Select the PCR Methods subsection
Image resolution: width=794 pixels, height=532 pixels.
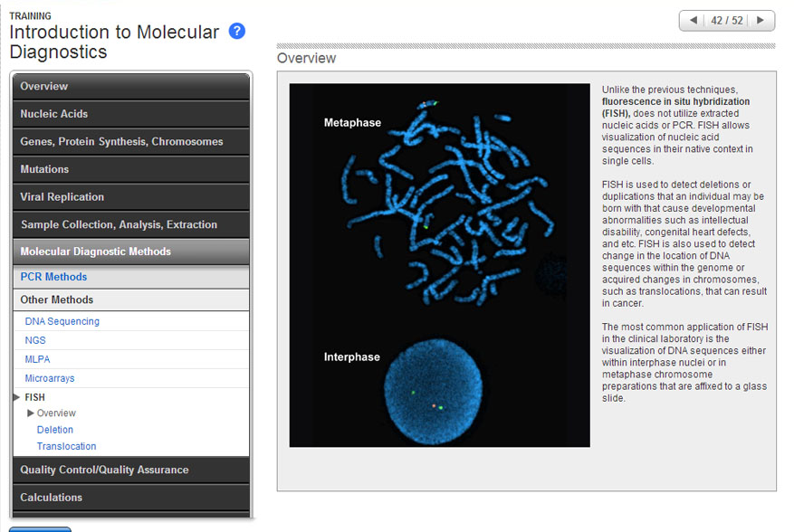tap(54, 277)
